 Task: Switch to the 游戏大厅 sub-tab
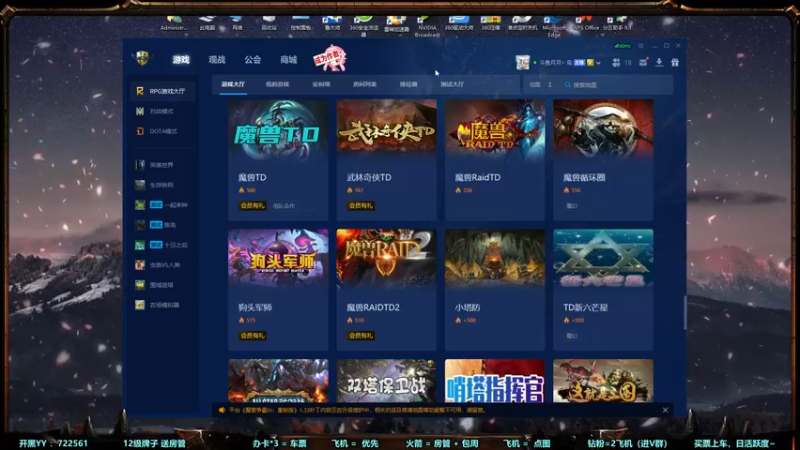[233, 84]
